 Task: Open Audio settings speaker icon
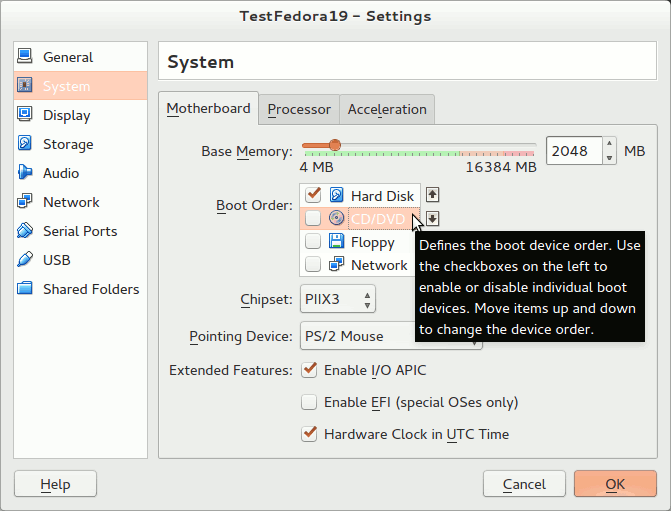click(25, 173)
